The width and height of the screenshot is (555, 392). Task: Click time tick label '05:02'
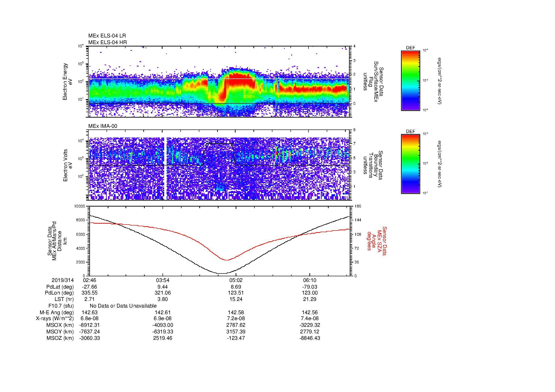coord(236,280)
